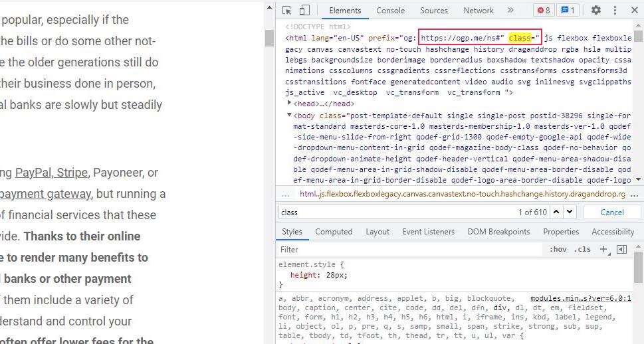Click the highlighted class attribute in html tag
The image size is (644, 344).
coord(520,38)
